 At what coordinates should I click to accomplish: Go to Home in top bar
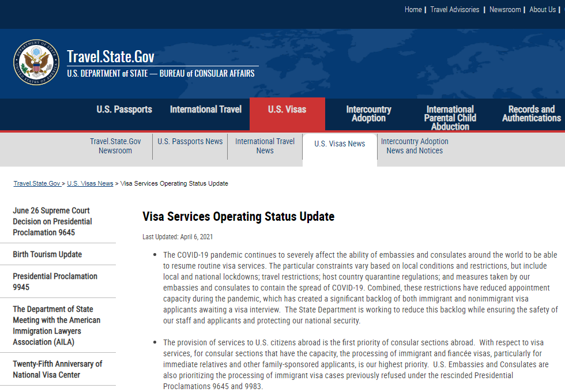[x=413, y=10]
